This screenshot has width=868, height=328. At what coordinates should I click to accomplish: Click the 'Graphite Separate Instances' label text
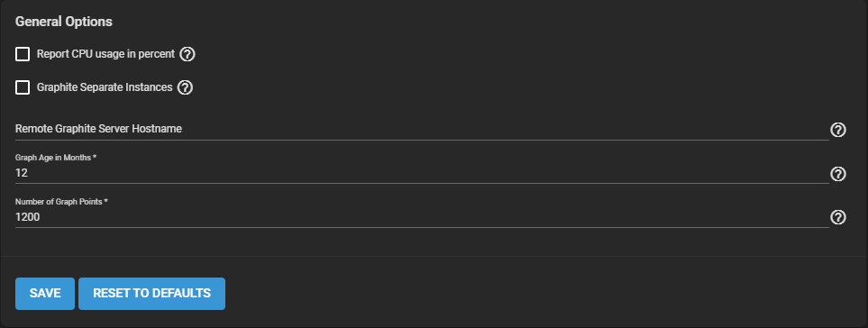pos(105,87)
